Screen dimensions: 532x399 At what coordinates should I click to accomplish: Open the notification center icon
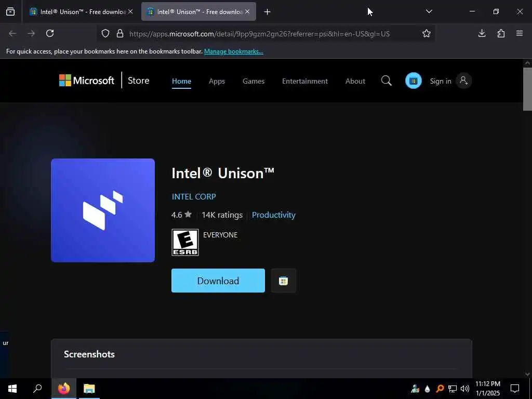515,389
